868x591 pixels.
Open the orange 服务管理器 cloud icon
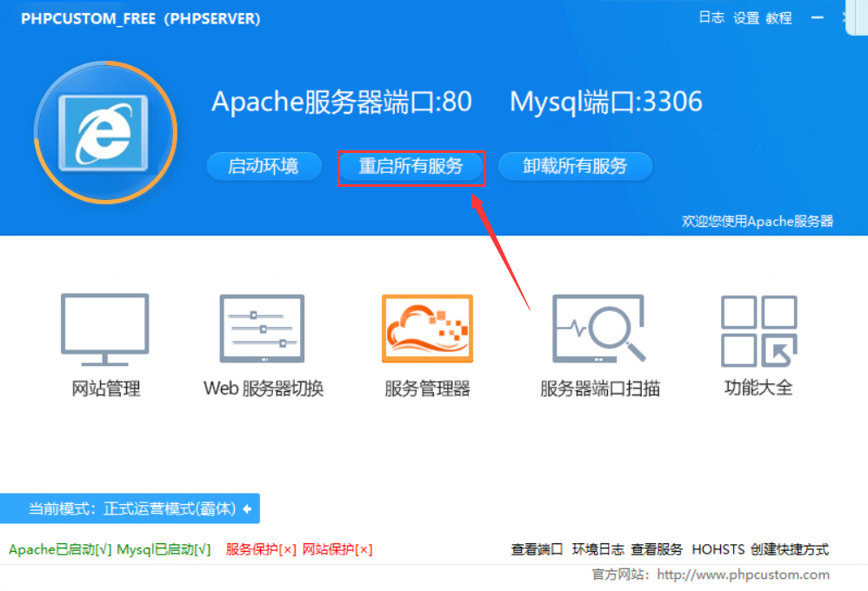coord(427,329)
